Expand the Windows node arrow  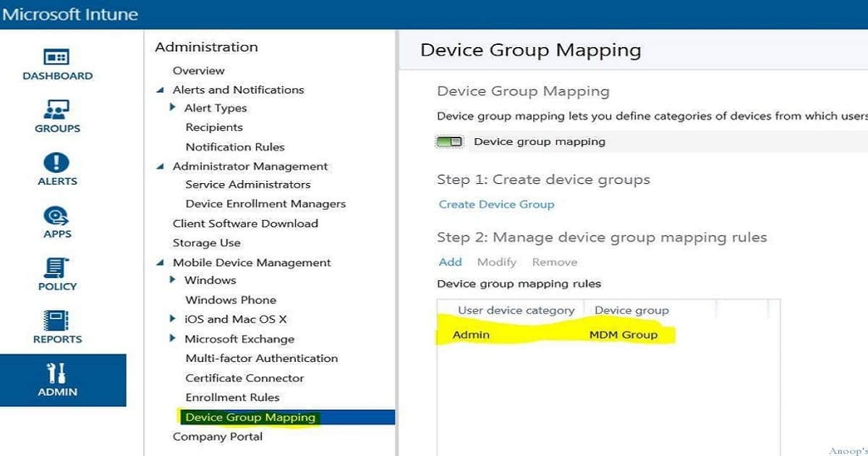pos(173,279)
